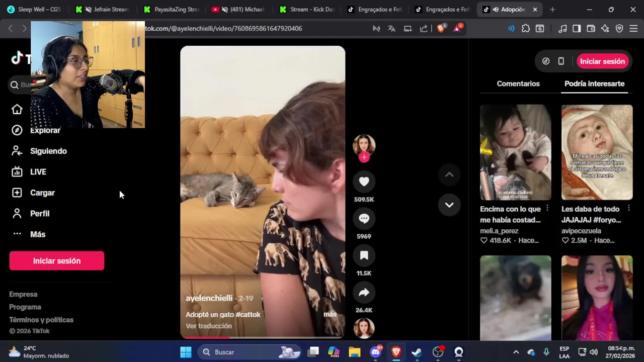Switch to the (481) Michael YouTube tab
Screen dimensions: 644x362
tap(239, 10)
